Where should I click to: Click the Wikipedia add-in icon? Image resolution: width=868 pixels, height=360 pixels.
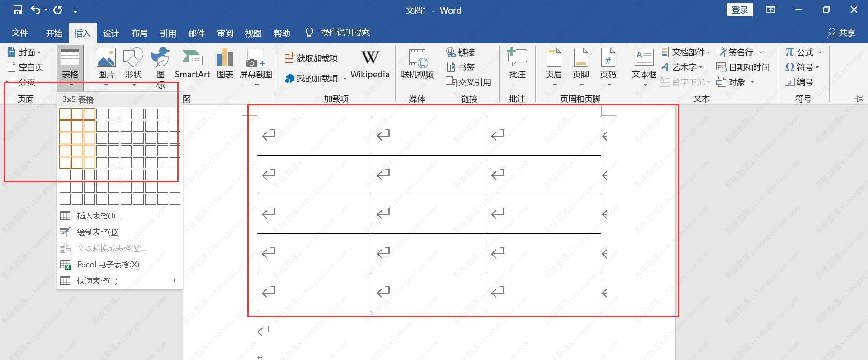[369, 63]
